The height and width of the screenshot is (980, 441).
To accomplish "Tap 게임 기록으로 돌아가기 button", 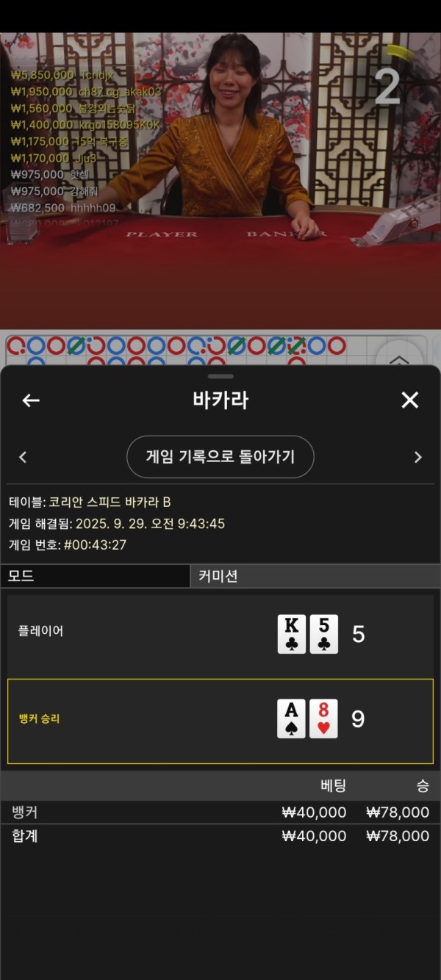I will tap(220, 457).
